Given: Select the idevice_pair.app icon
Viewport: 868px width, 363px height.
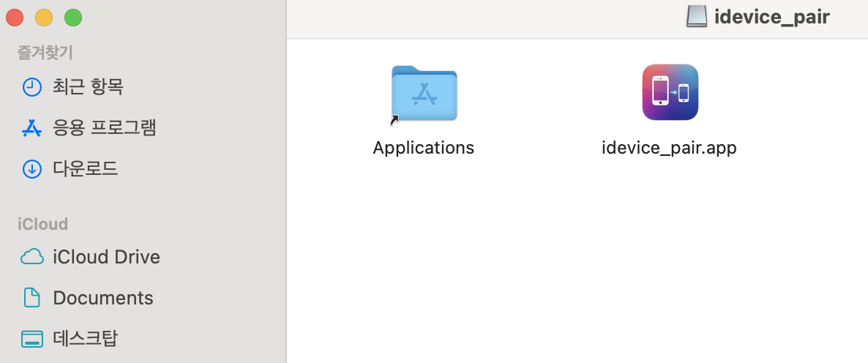Looking at the screenshot, I should coord(670,92).
